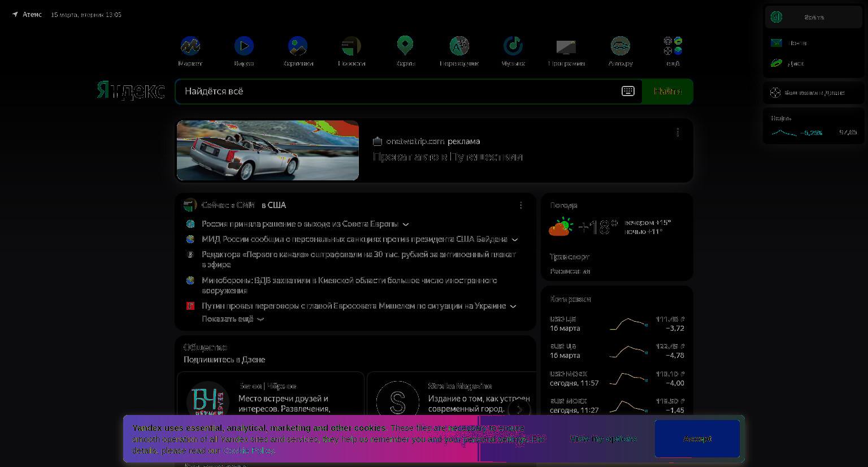This screenshot has height=467, width=868.
Task: Click the date '15 марта, вторник 13:05'
Action: [86, 15]
